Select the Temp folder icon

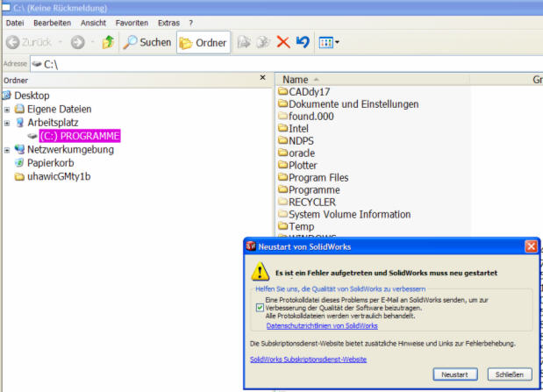pyautogui.click(x=283, y=226)
